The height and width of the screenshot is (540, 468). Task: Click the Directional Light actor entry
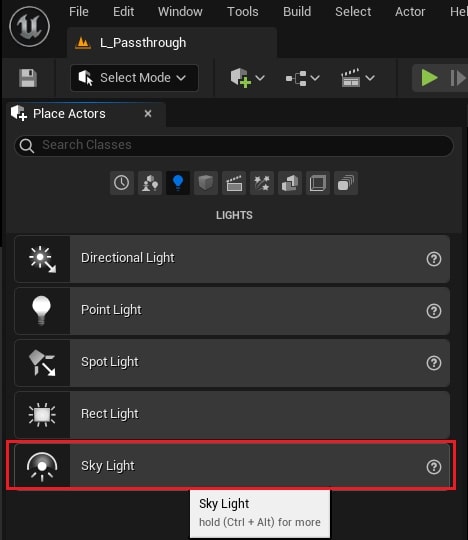[232, 258]
